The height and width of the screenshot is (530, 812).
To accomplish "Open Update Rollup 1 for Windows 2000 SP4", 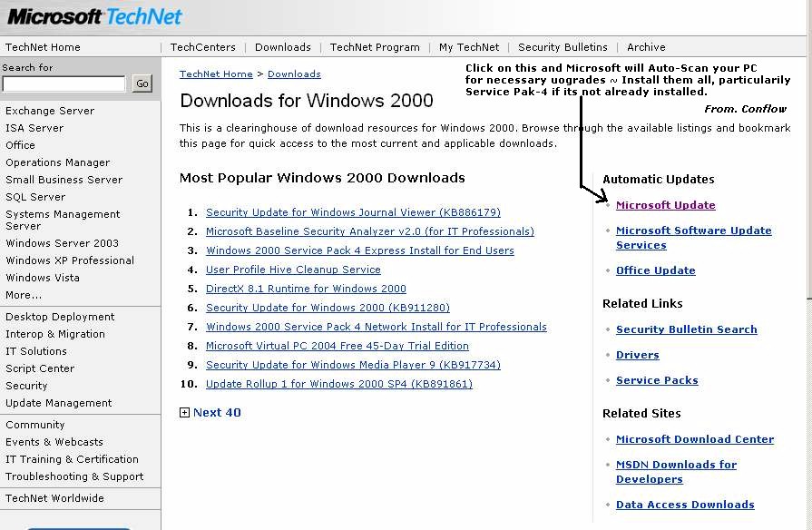I will click(339, 384).
